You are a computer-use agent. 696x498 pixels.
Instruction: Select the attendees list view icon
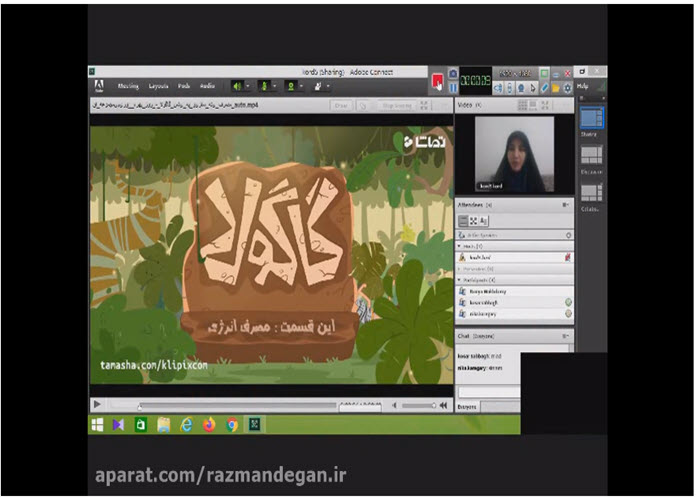(463, 221)
